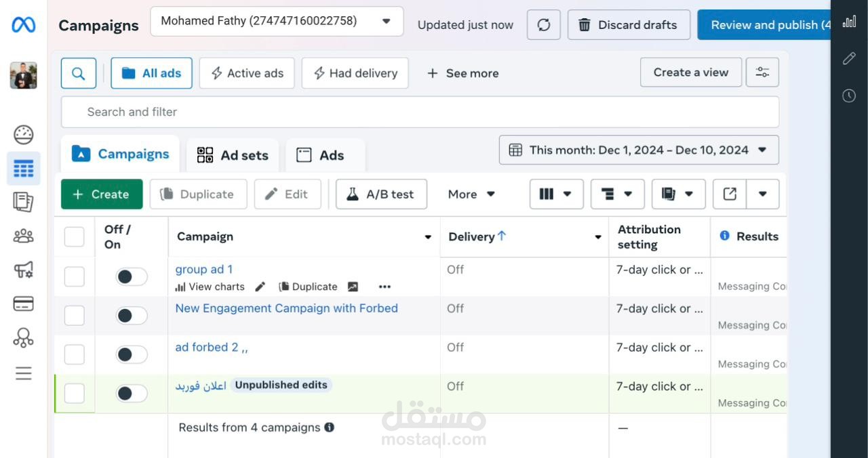Check the اعلان فوربد row checkbox
Viewport: 868px width, 458px height.
(x=74, y=394)
